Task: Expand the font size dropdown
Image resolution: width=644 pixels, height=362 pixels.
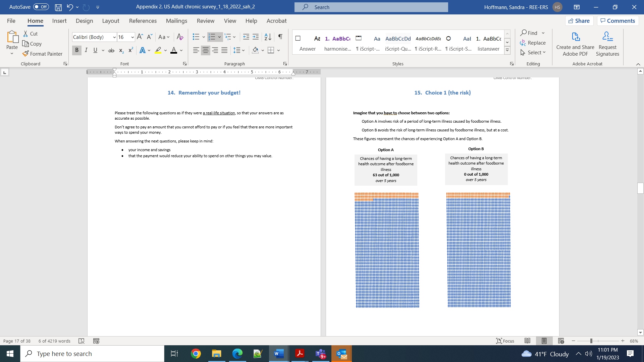Action: coord(132,37)
